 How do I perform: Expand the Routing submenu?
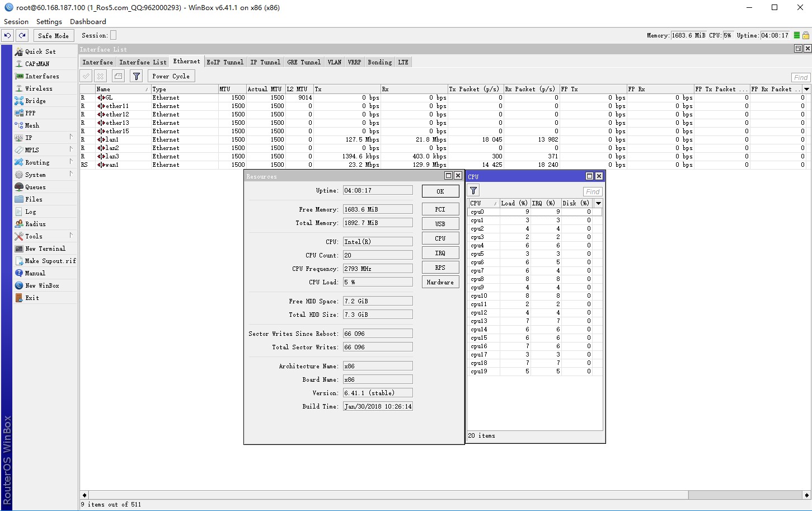(x=71, y=162)
